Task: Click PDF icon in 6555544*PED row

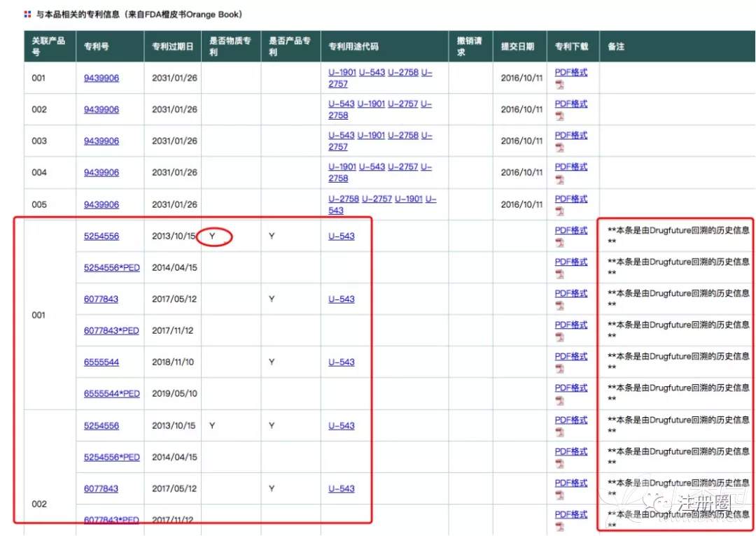Action: pyautogui.click(x=559, y=400)
